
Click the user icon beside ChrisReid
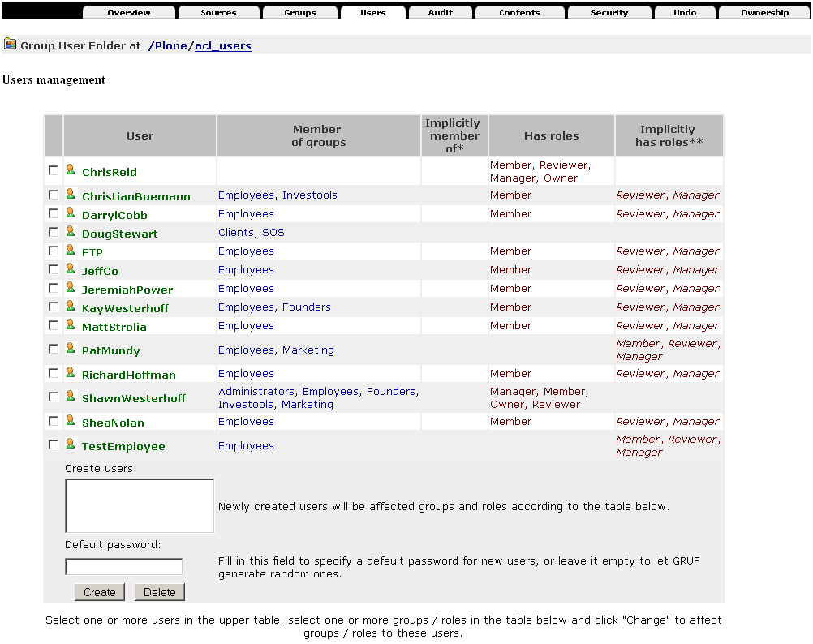(71, 170)
